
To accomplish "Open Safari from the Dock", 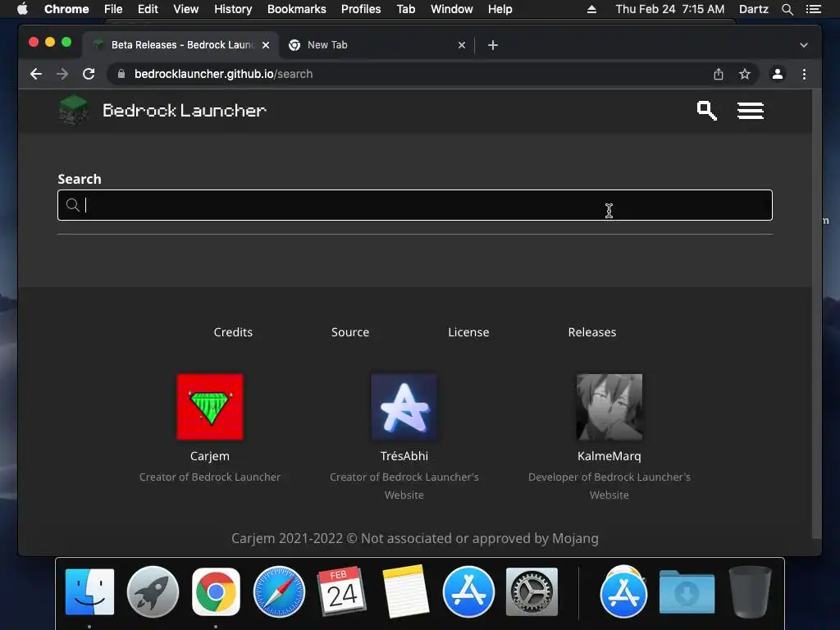I will [279, 592].
